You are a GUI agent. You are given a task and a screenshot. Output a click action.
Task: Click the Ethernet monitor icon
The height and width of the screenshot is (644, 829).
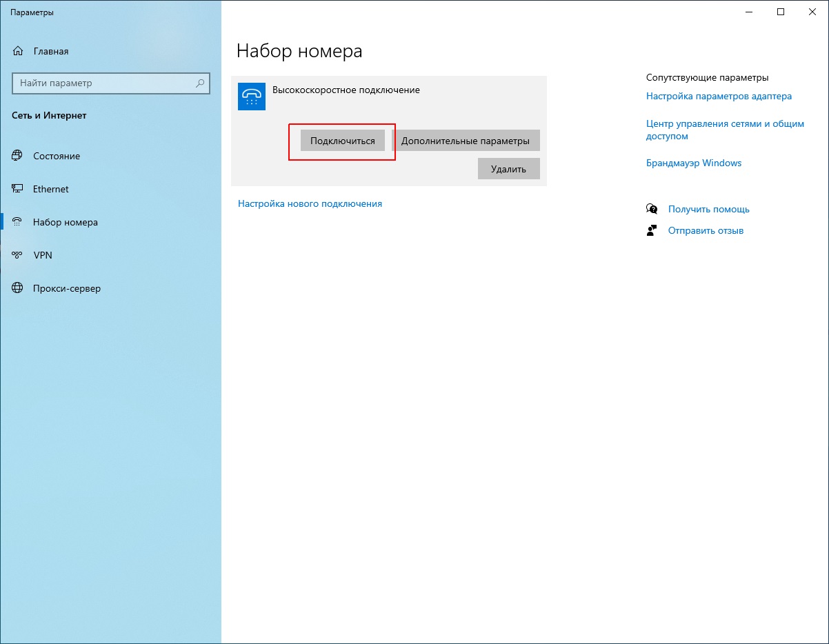[x=18, y=189]
